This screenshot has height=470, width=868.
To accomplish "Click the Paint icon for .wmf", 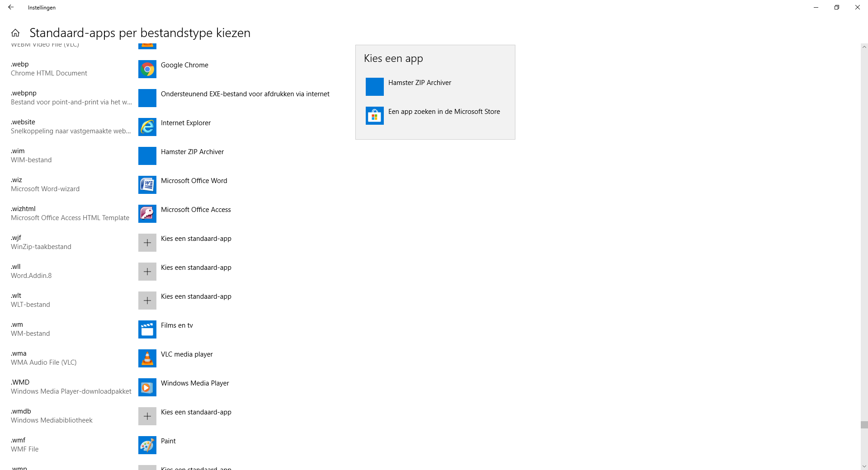I will click(147, 445).
